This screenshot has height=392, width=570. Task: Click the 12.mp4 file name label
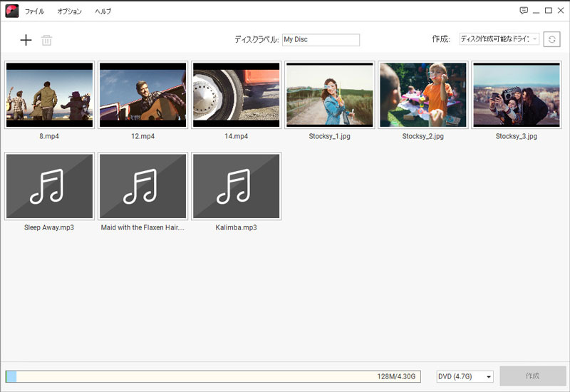point(143,136)
